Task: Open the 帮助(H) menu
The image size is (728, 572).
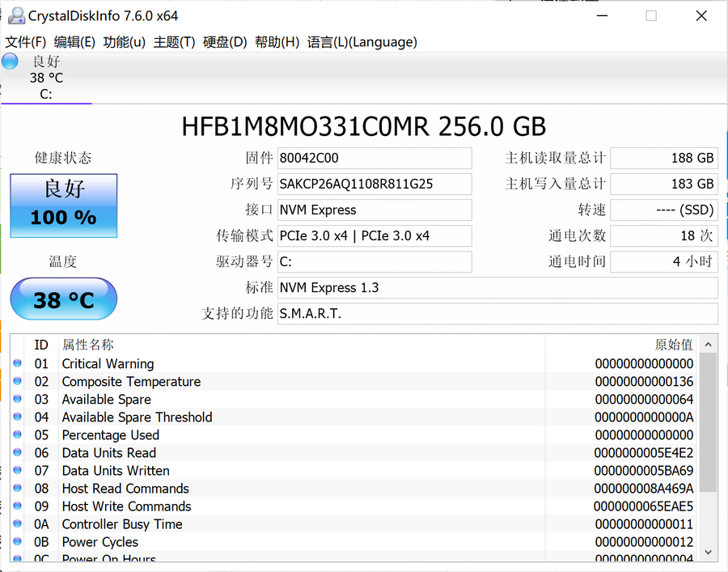Action: (x=277, y=42)
